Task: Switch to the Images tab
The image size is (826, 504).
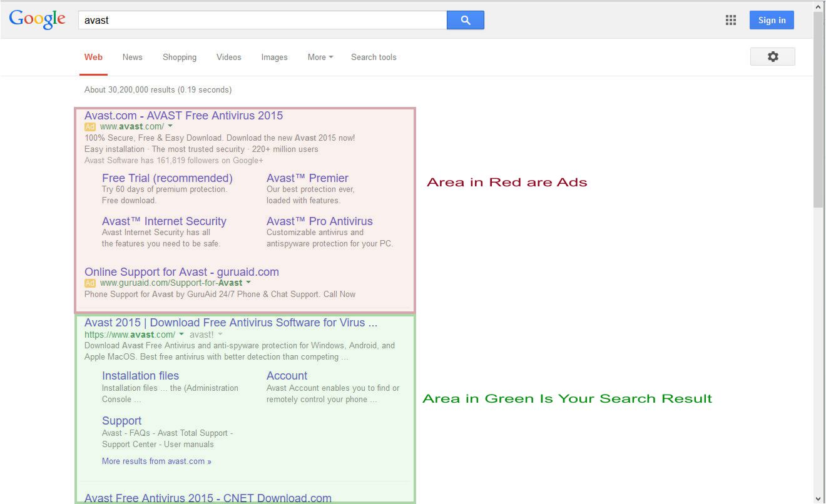Action: pos(275,57)
